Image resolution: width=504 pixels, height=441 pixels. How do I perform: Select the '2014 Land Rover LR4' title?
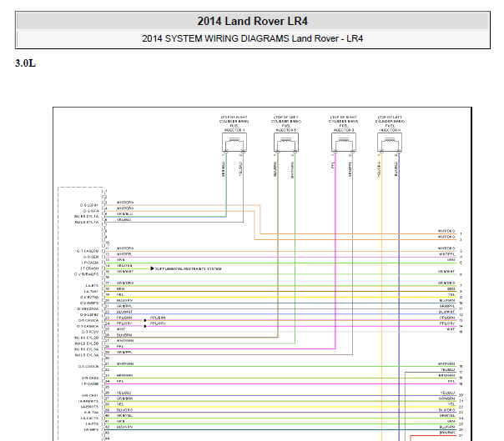(x=253, y=21)
